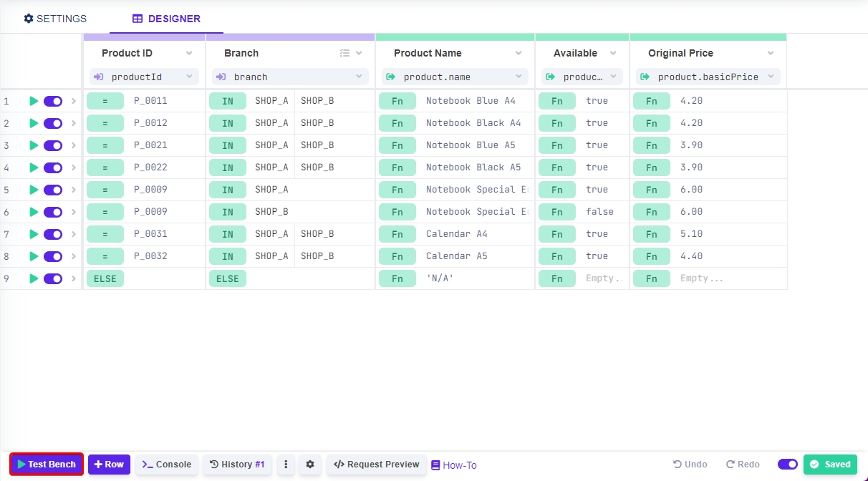Run row 1 with the green play icon
868x481 pixels.
[34, 101]
